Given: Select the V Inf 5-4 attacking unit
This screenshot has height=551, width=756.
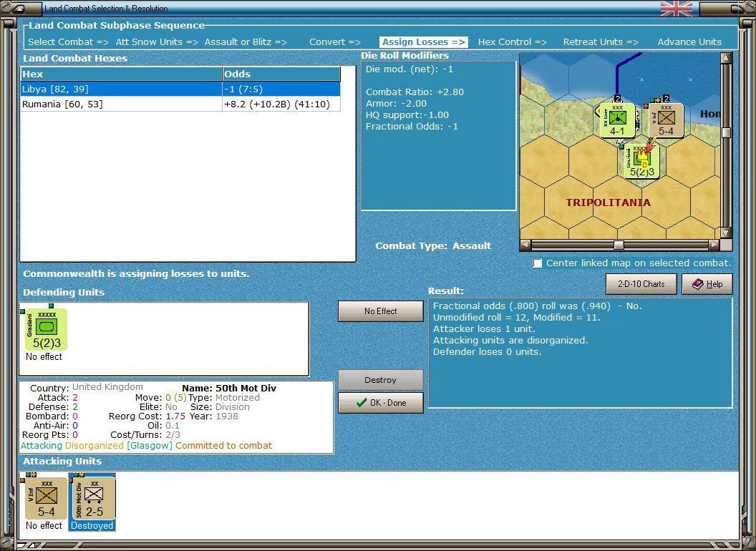Looking at the screenshot, I should (46, 498).
